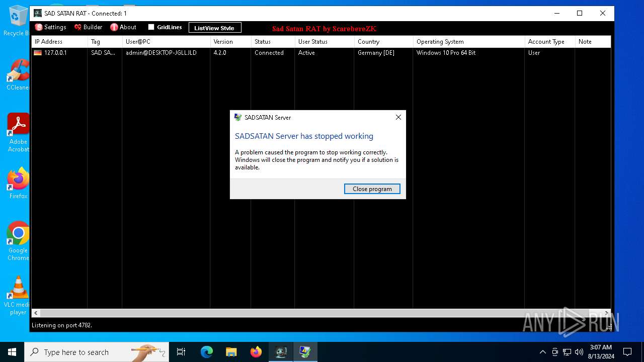Open File Explorer from taskbar

[x=231, y=352]
